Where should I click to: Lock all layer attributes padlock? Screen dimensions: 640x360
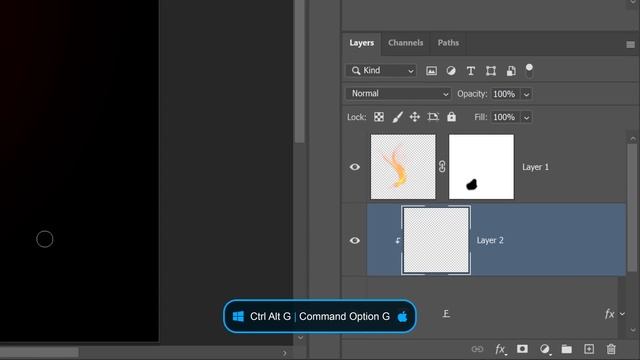(451, 117)
